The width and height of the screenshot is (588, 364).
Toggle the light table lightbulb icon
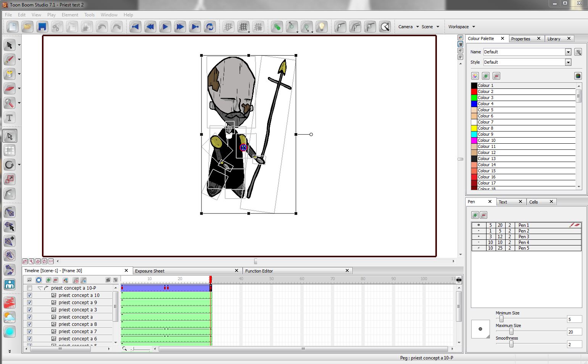(322, 27)
